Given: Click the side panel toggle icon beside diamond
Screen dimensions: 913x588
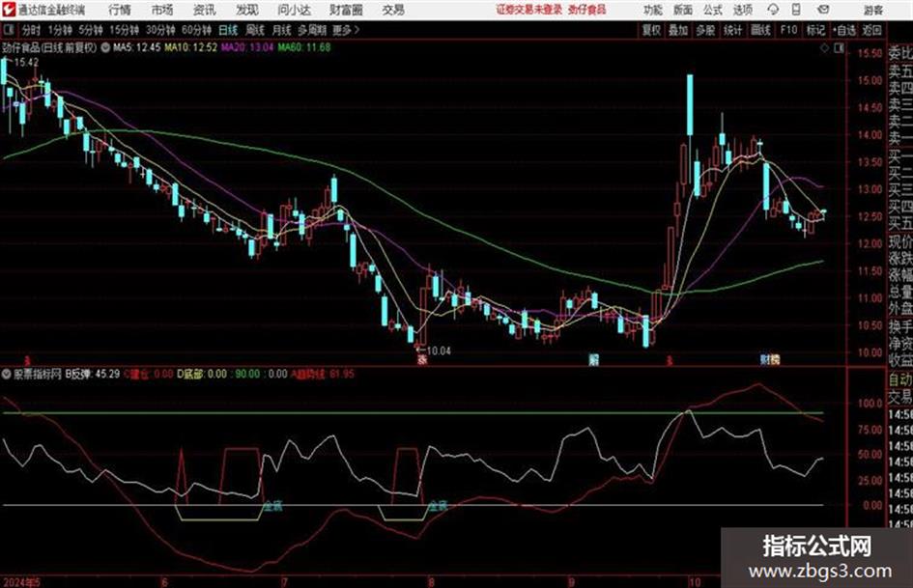Looking at the screenshot, I should pyautogui.click(x=839, y=48).
